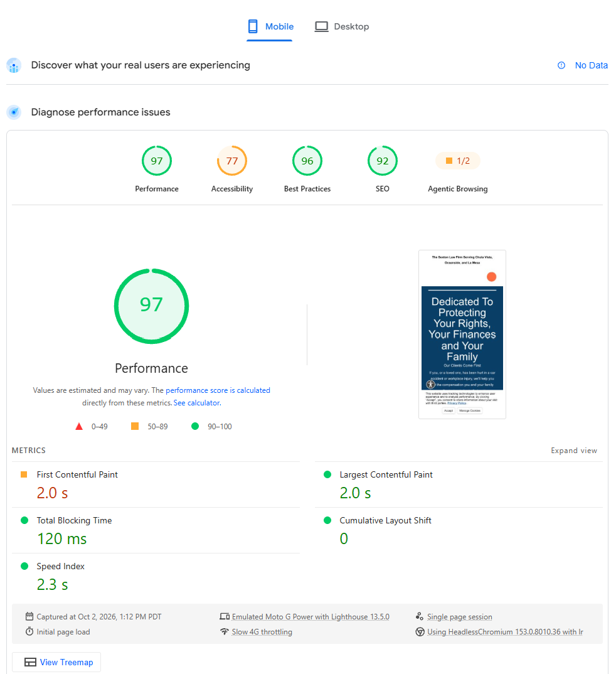Open Emulated Moto G Power with Lighthouse details
Viewport: 616px width, 674px height.
coord(311,617)
